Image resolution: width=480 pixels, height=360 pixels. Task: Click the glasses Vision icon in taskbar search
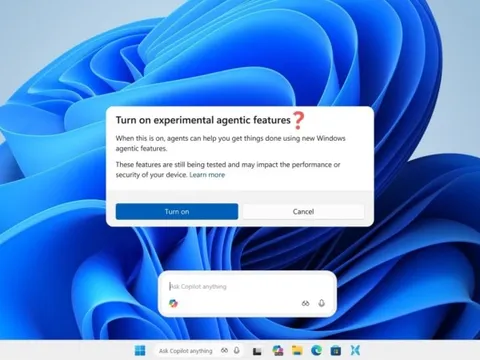click(x=224, y=350)
